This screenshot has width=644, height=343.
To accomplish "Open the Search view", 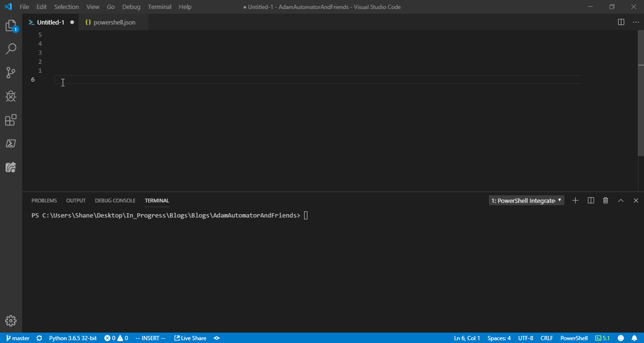I will click(x=11, y=49).
